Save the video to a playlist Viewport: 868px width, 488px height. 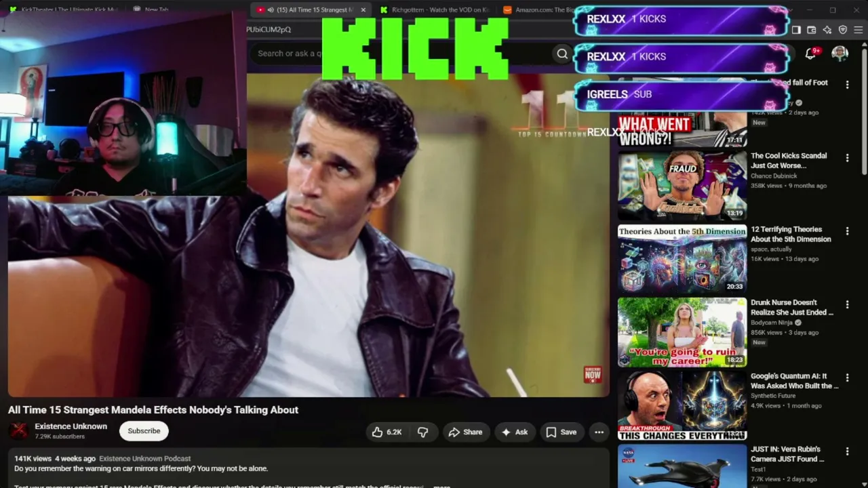click(x=561, y=432)
